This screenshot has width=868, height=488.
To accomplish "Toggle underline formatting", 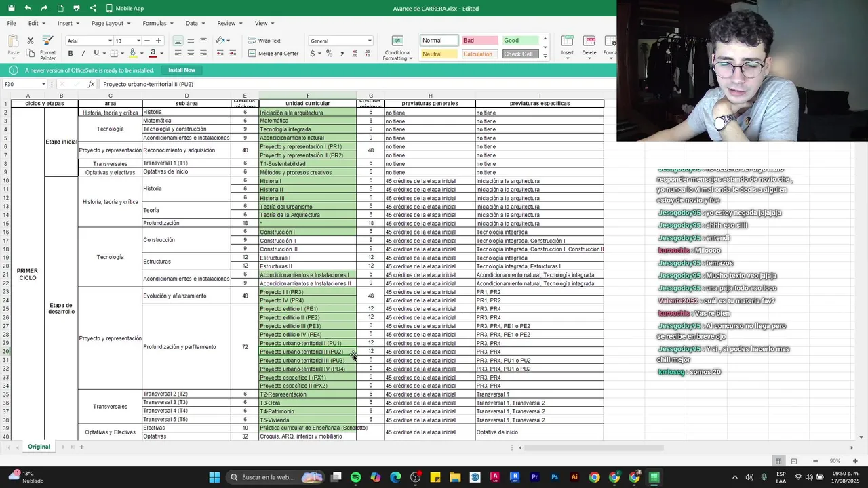I will pos(96,53).
